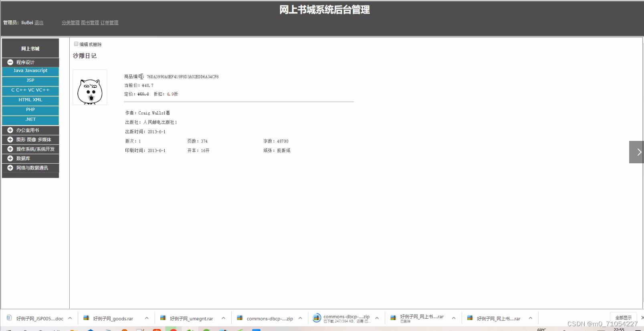Open options chevron for goods.rar download
The height and width of the screenshot is (331, 644).
coord(147,318)
